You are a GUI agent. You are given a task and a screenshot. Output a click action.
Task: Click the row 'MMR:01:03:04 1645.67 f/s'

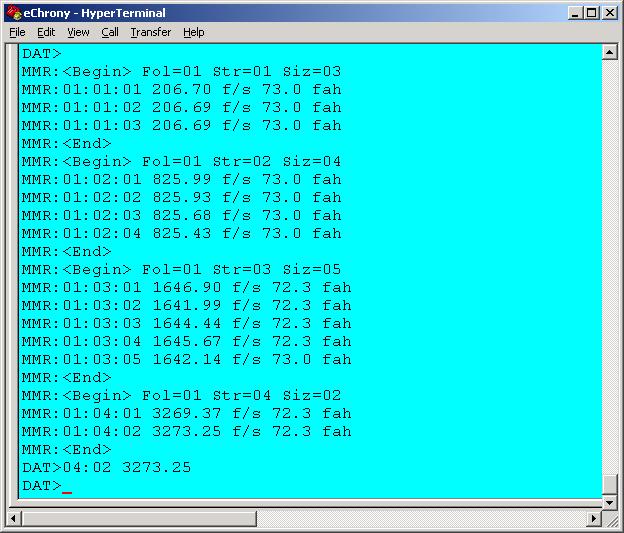(x=187, y=342)
